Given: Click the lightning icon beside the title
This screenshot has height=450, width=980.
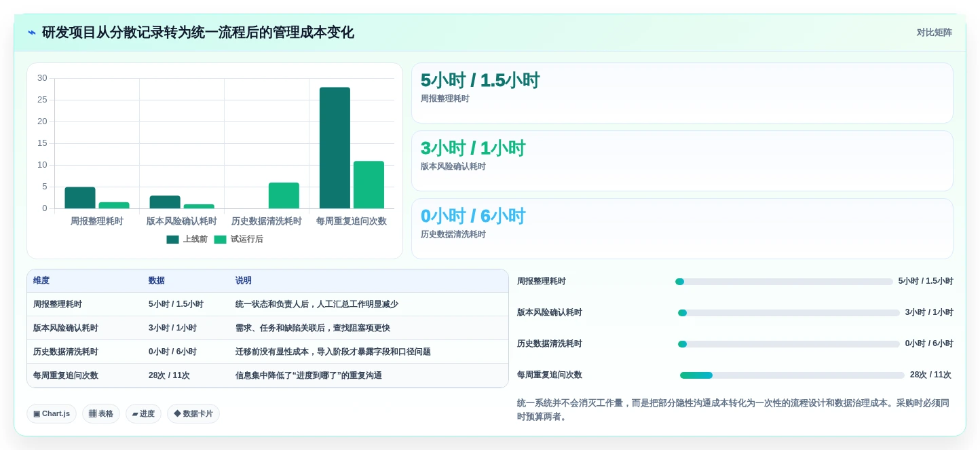Looking at the screenshot, I should [x=32, y=33].
